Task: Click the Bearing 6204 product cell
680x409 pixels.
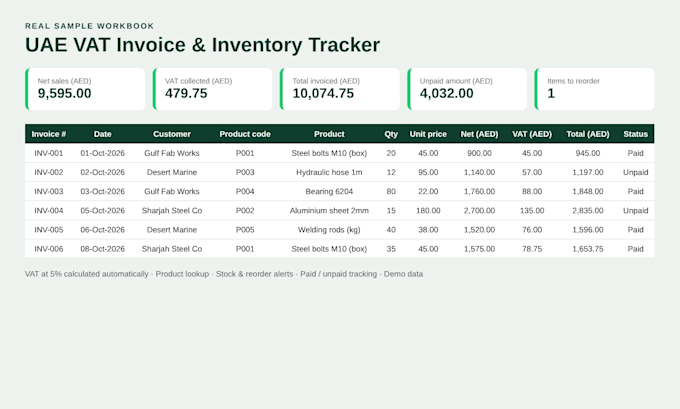Action: tap(329, 191)
